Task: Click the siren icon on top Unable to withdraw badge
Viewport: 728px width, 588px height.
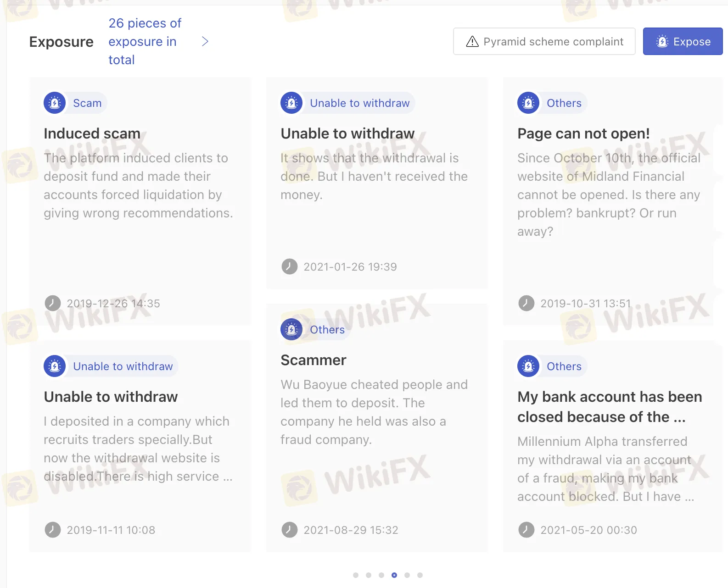Action: (x=291, y=103)
